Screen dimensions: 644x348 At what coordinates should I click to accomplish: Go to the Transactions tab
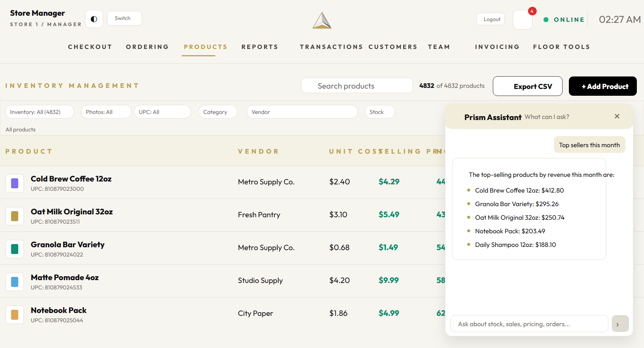[x=331, y=47]
